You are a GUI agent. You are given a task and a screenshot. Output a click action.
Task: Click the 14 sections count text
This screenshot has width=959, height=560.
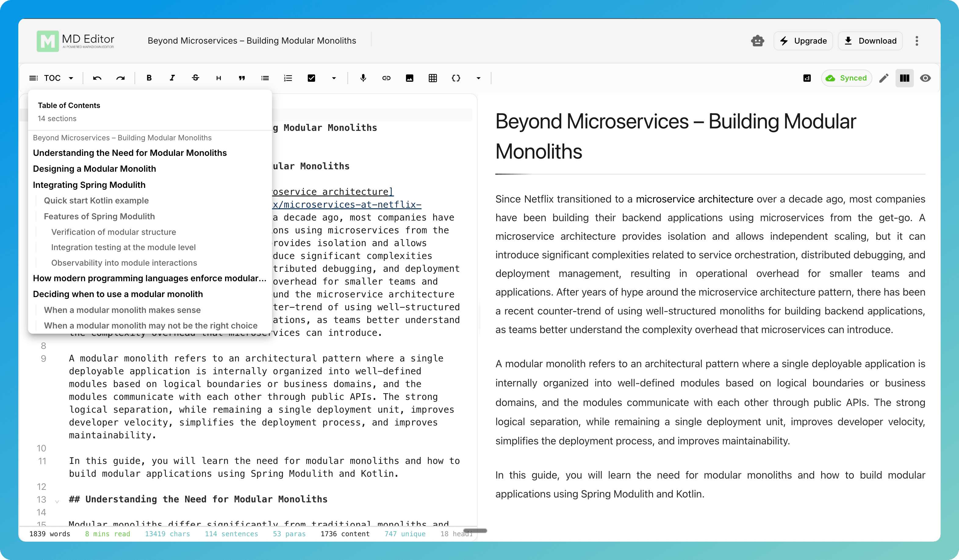[57, 119]
